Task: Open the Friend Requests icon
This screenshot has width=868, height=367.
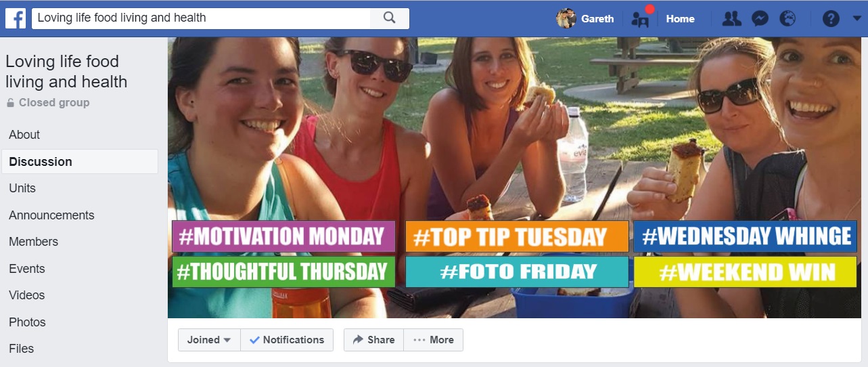Action: [x=731, y=19]
